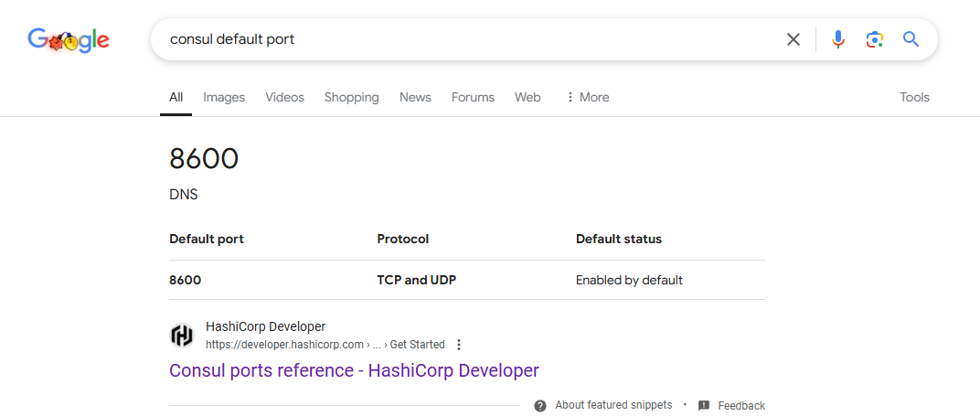
Task: Click the DNS label under the answer
Action: (183, 195)
